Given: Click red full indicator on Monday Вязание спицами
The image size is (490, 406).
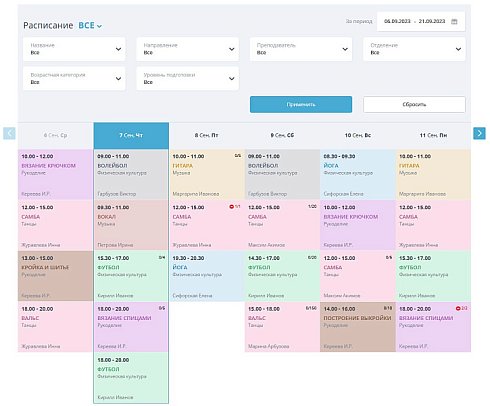Looking at the screenshot, I should point(458,308).
